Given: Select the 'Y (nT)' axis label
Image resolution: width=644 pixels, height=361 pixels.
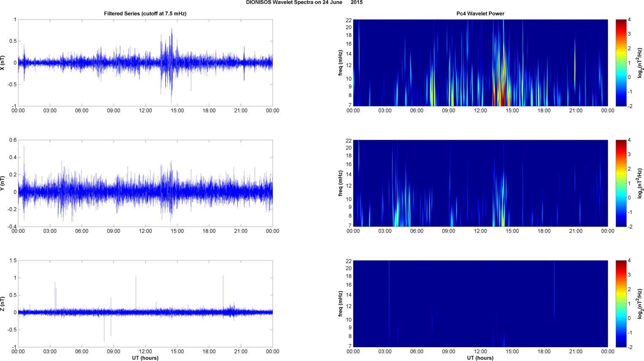Looking at the screenshot, I should [3, 183].
